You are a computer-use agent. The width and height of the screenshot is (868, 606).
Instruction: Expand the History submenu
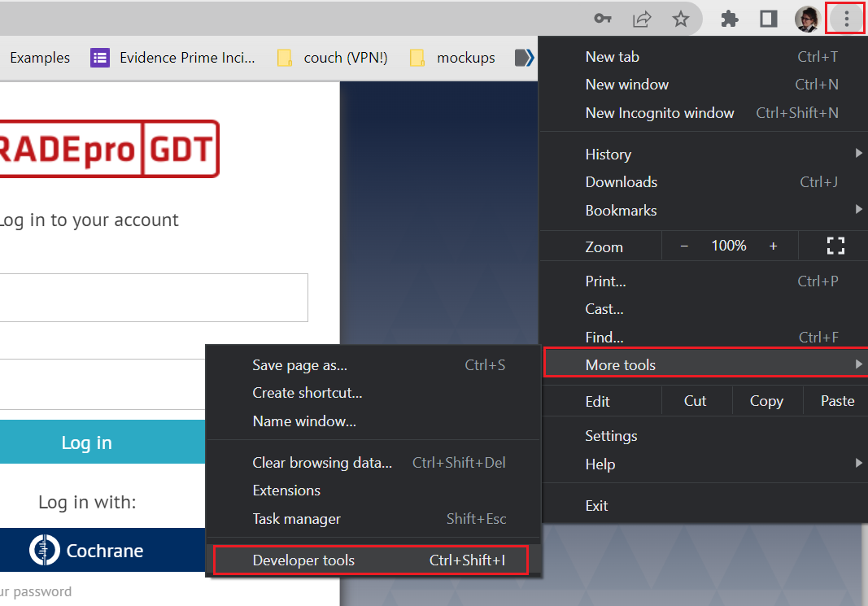(608, 154)
